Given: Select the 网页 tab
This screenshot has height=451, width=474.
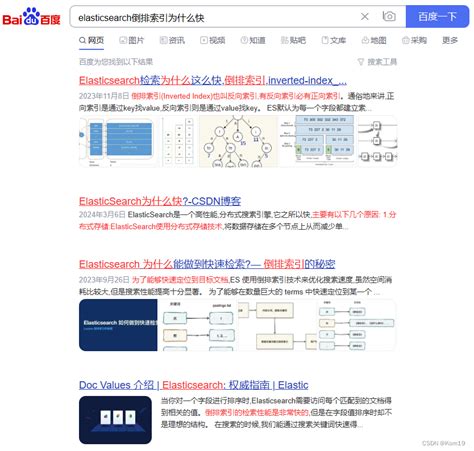Looking at the screenshot, I should 92,40.
